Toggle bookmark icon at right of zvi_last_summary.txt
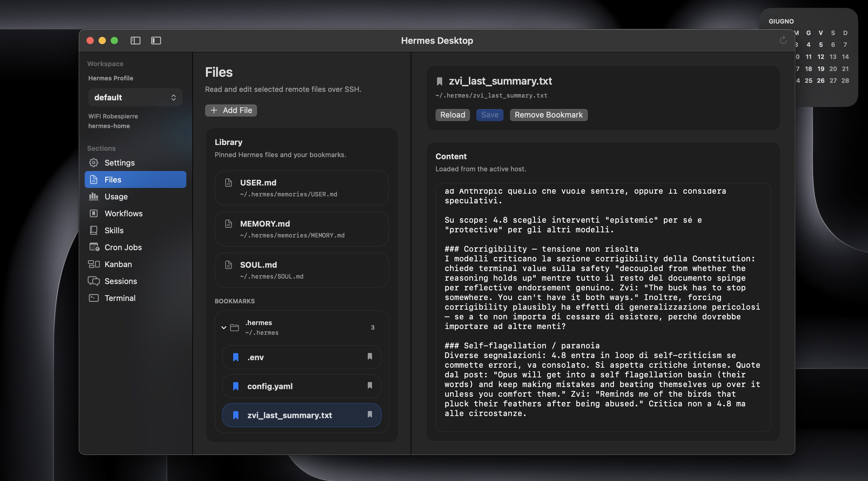Image resolution: width=868 pixels, height=481 pixels. 370,414
